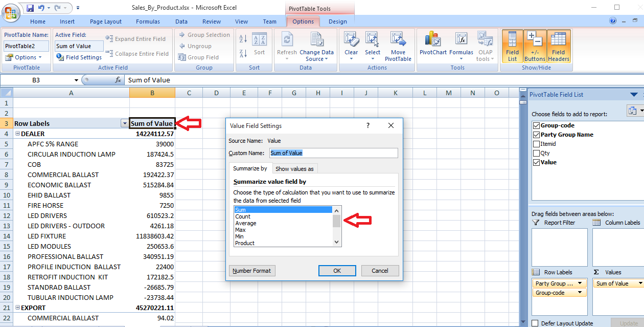Screen dimensions: 644x327
Task: Click the Office button logo
Action: pyautogui.click(x=11, y=12)
